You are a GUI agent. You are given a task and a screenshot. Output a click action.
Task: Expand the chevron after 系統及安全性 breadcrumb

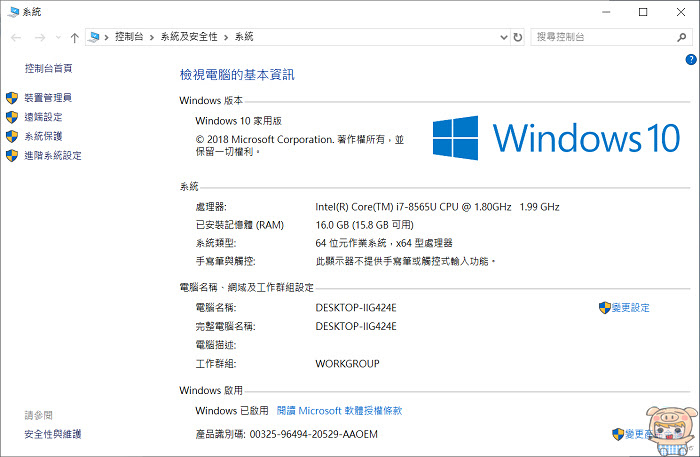tap(226, 37)
